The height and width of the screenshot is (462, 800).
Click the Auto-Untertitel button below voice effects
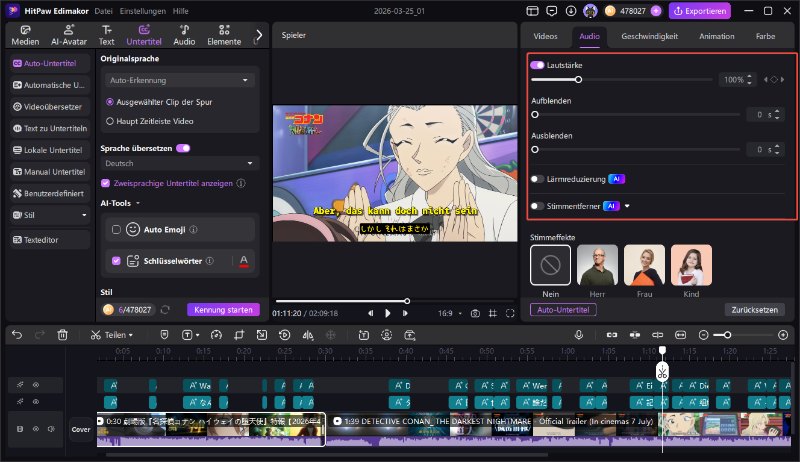coord(563,310)
